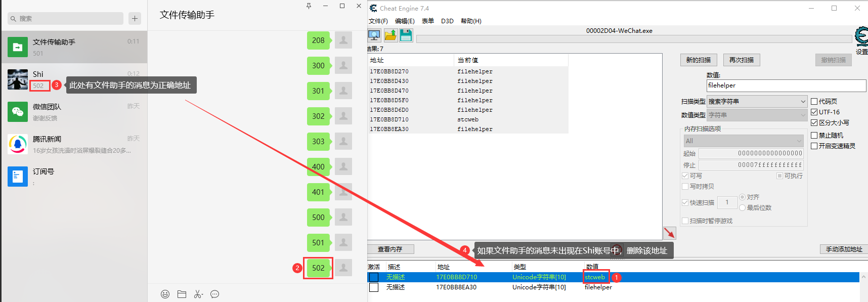Enable the 禁止随机 checkbox
Screen dimensions: 868x302
coord(814,135)
